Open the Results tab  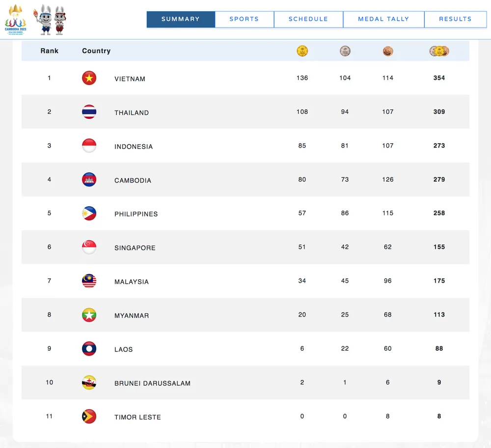[x=455, y=19]
